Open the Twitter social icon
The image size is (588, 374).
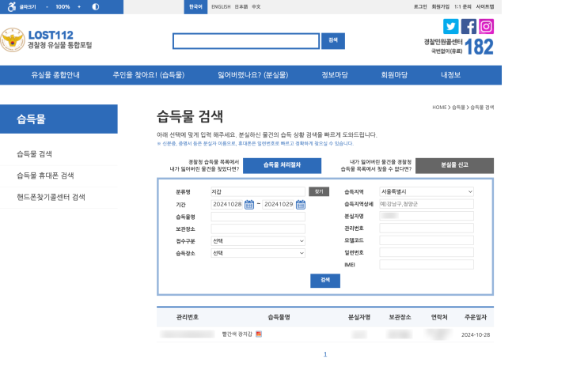451,26
